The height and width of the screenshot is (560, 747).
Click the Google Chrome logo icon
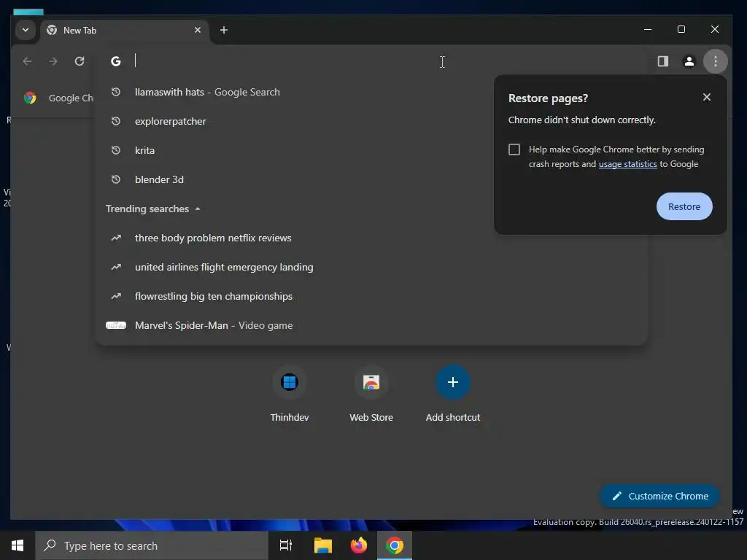(30, 98)
